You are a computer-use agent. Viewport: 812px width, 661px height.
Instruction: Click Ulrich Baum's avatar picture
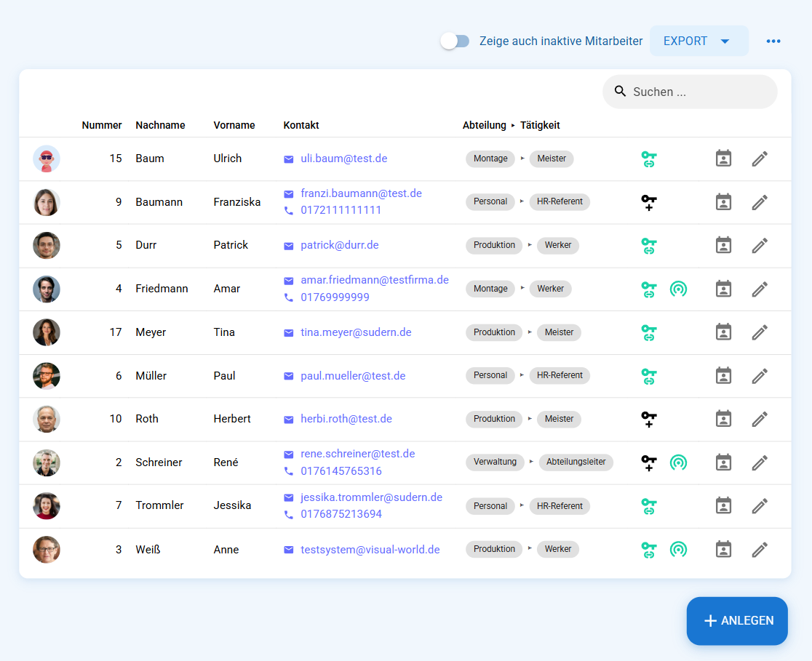click(x=46, y=159)
